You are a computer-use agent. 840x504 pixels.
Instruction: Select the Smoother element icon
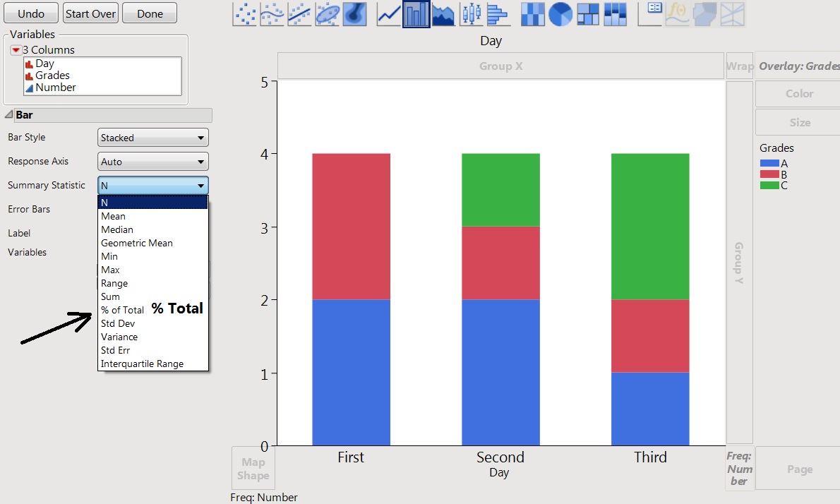tap(272, 14)
